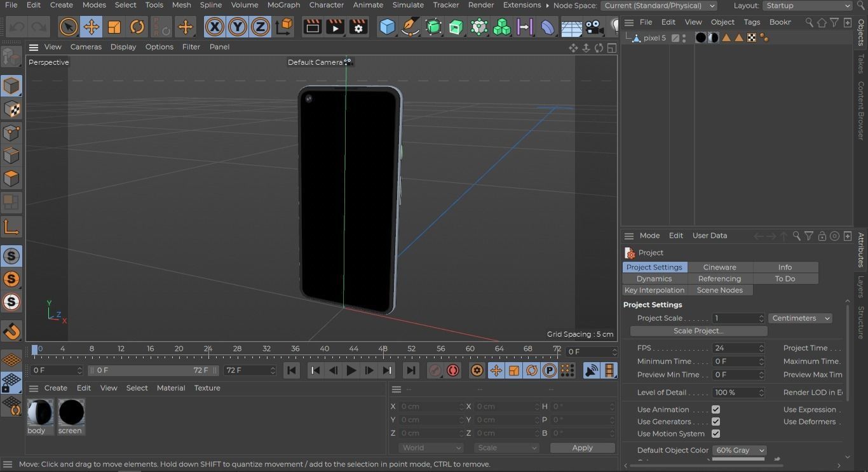Enable Axis mode L-shaped icon
This screenshot has height=472, width=868.
pyautogui.click(x=11, y=227)
